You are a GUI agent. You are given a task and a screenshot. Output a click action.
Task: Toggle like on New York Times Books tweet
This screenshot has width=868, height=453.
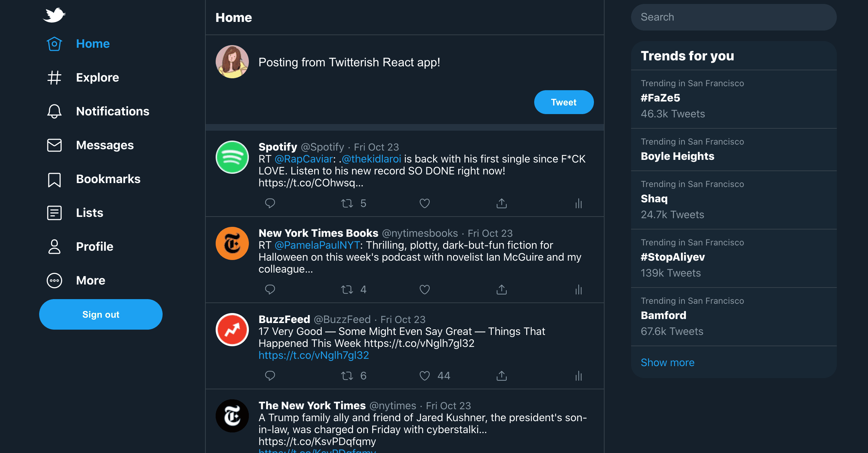click(x=424, y=289)
